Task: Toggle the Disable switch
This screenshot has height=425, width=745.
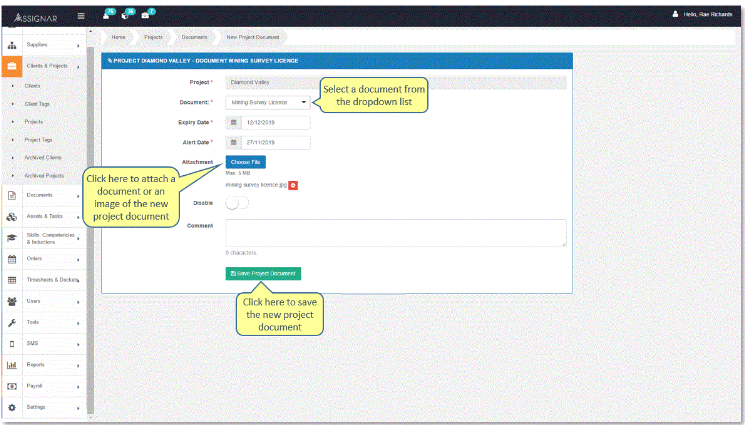Action: pyautogui.click(x=237, y=203)
